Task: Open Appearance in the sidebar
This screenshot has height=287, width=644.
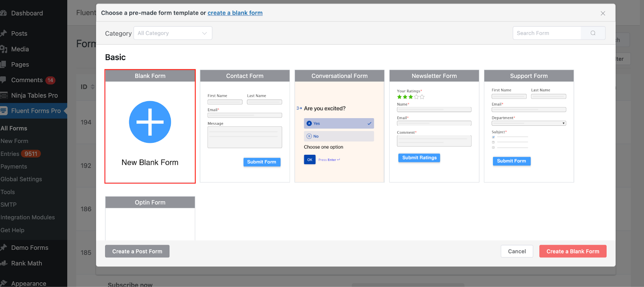Action: pos(29,283)
